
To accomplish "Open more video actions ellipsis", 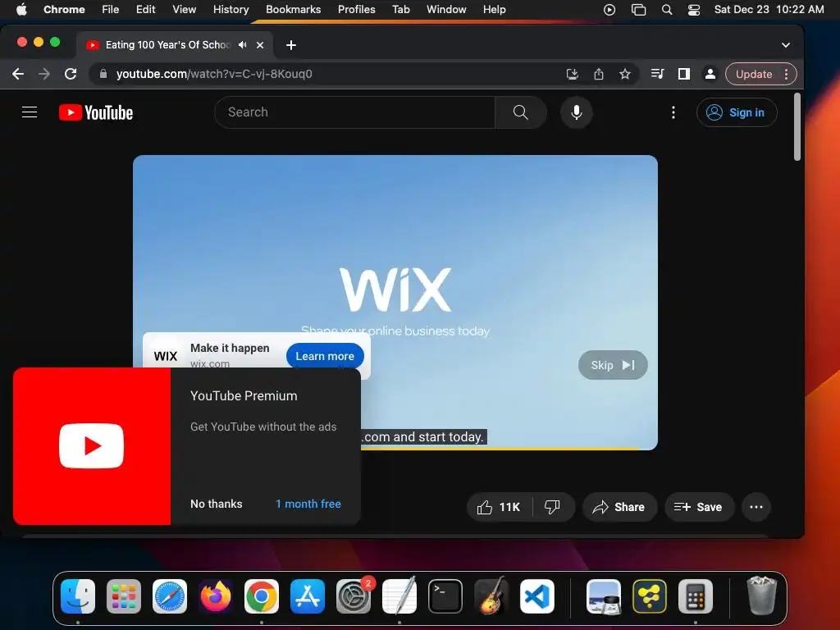I will click(x=756, y=507).
